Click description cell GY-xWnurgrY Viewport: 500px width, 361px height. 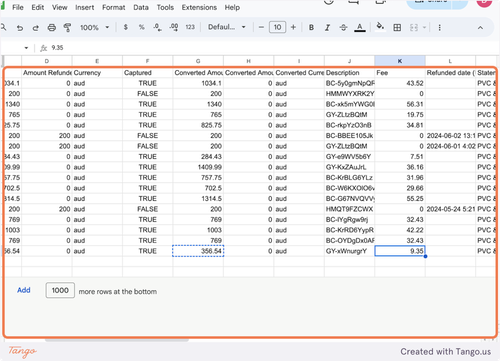pos(349,251)
